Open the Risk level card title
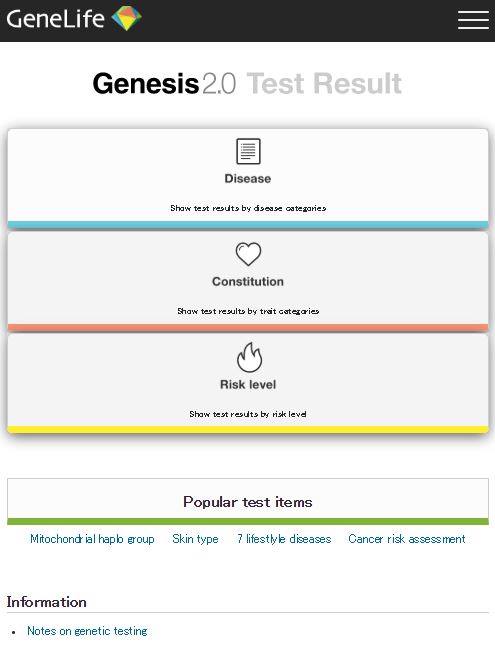The height and width of the screenshot is (650, 495). [x=248, y=385]
